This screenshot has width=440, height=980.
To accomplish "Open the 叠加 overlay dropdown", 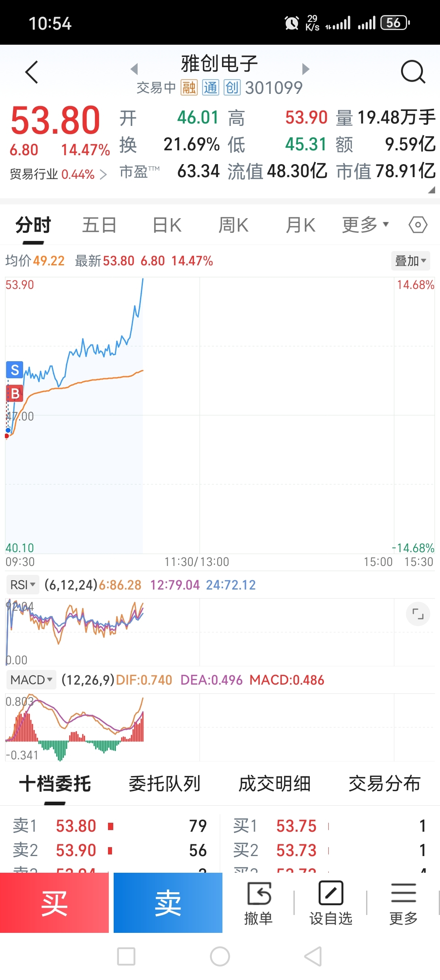I will click(x=410, y=261).
